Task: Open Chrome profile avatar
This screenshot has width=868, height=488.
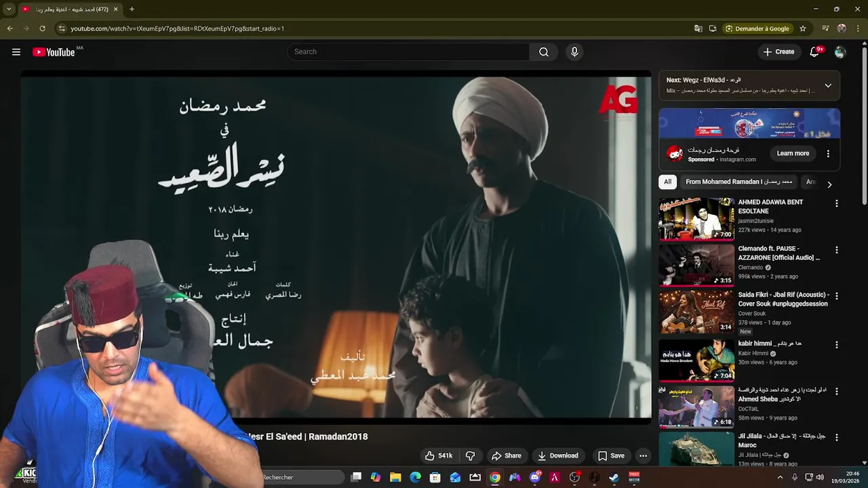Action: pos(842,28)
